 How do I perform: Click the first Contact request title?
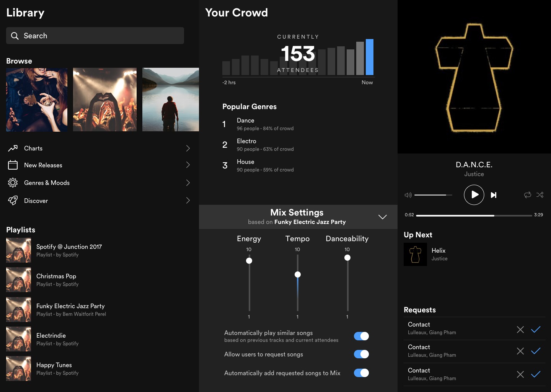[x=419, y=324]
